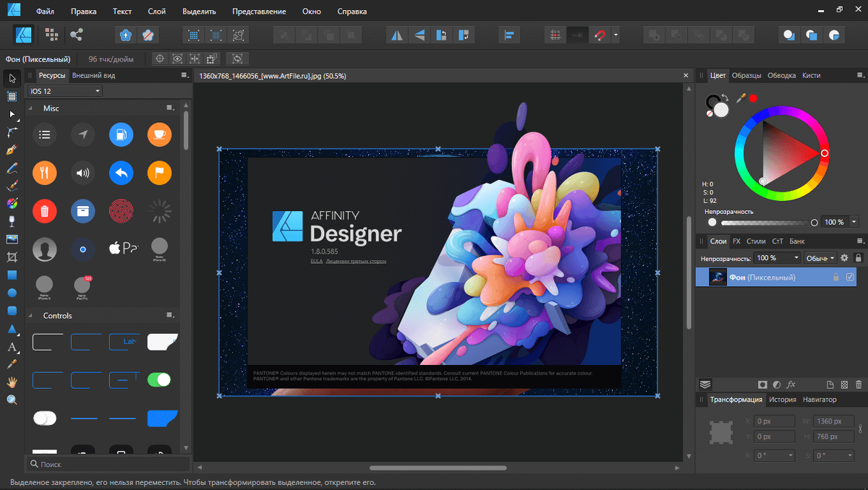Switch to the История tab
Image resolution: width=868 pixels, height=490 pixels.
783,399
